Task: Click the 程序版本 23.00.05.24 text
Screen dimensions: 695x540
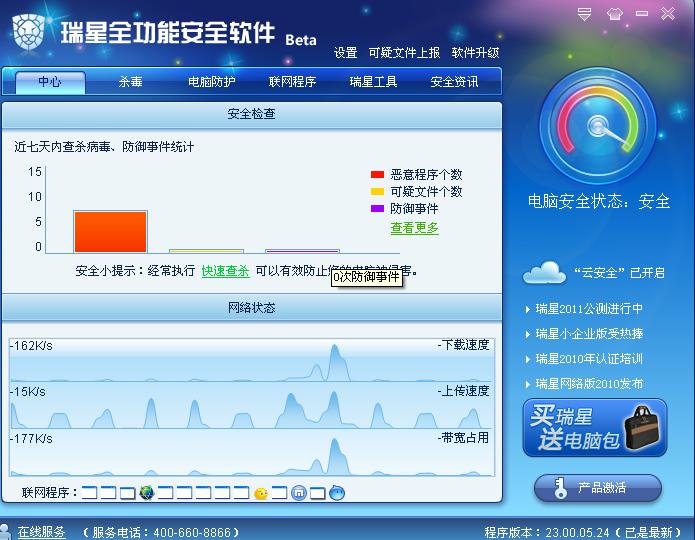Action: [582, 532]
